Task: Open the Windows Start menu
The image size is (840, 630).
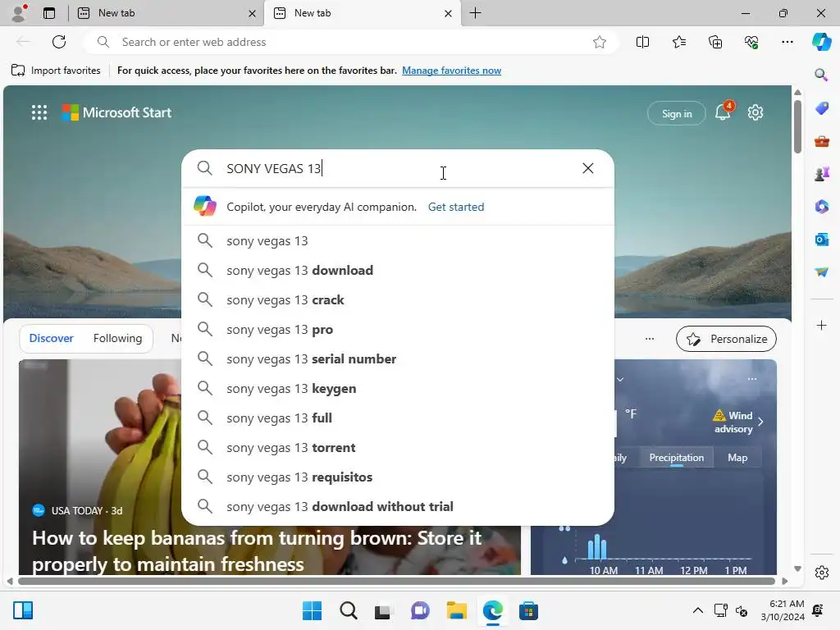Action: coord(312,610)
